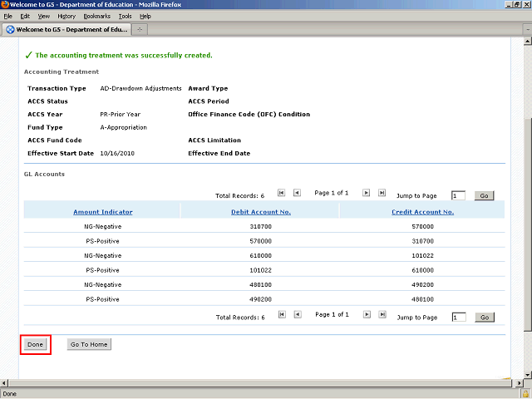
Task: Sort by Credit Account No. column
Action: [x=422, y=212]
